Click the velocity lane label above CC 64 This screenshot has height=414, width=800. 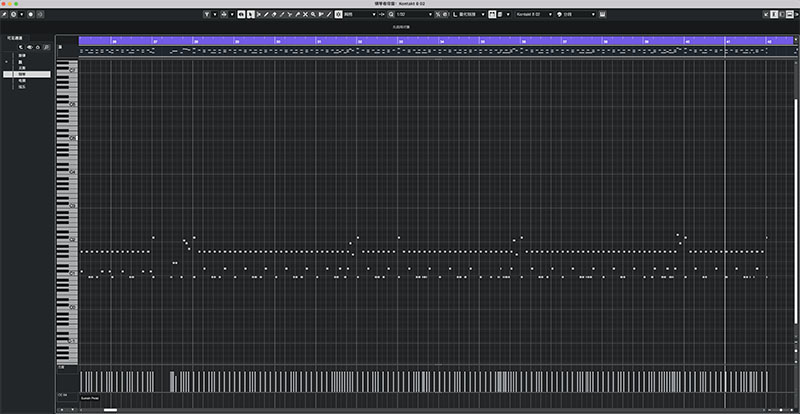[x=61, y=367]
